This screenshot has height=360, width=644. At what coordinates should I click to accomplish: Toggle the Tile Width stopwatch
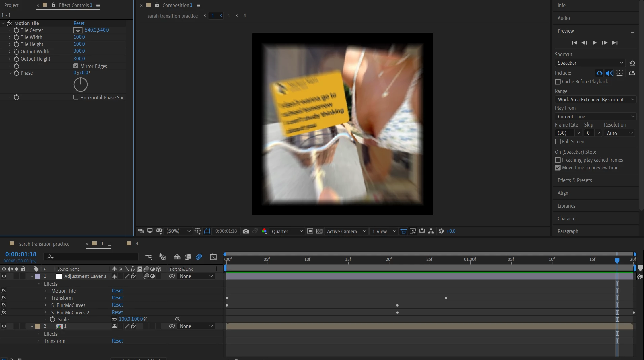[16, 37]
